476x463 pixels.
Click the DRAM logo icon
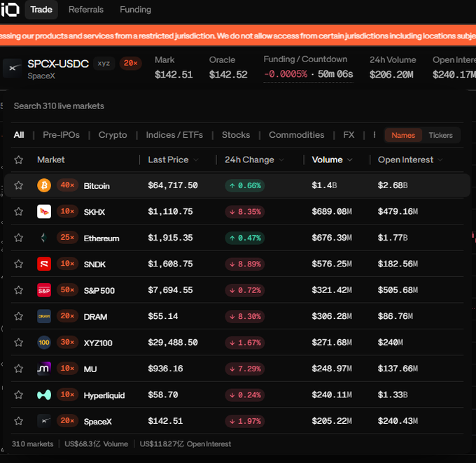[44, 316]
